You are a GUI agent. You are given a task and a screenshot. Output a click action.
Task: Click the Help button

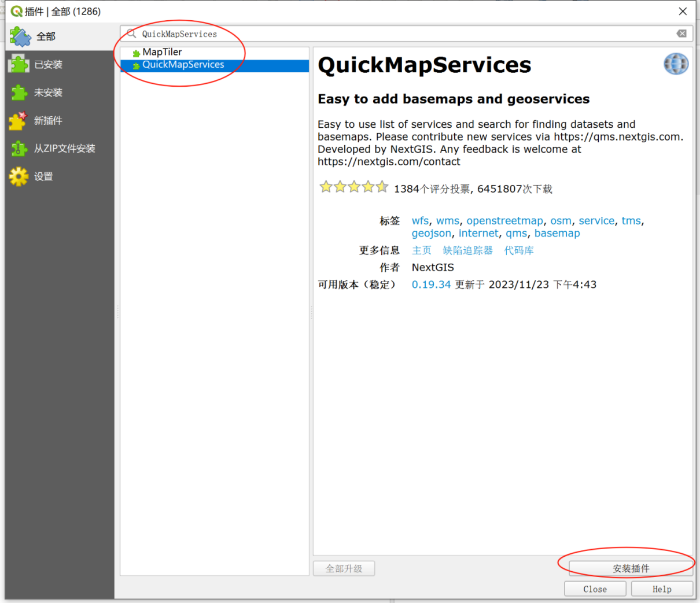click(662, 589)
